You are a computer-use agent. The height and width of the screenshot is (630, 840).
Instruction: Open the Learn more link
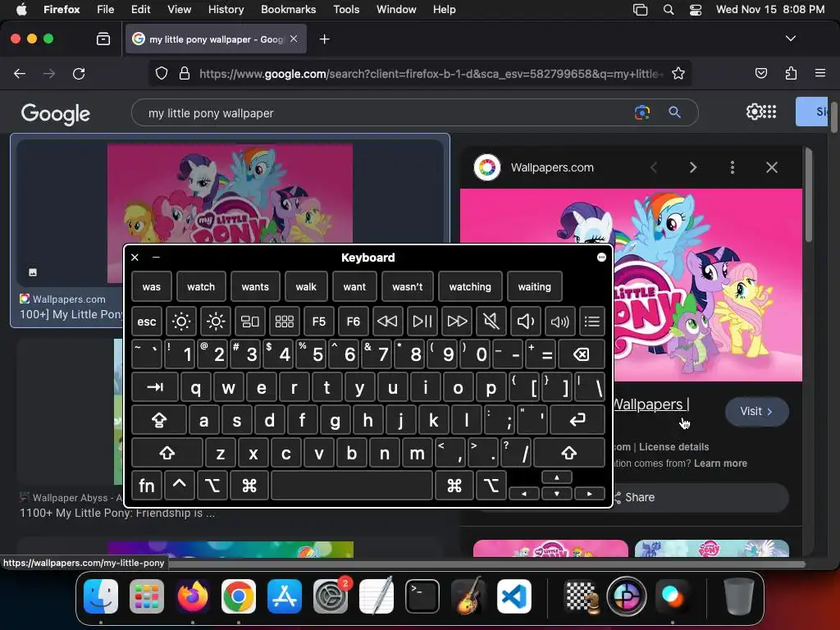click(x=720, y=463)
